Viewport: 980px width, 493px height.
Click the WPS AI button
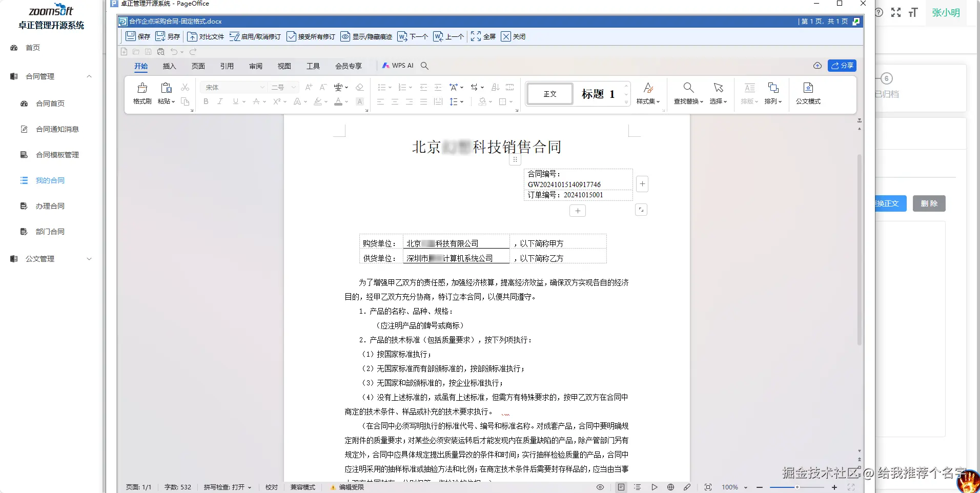point(398,66)
